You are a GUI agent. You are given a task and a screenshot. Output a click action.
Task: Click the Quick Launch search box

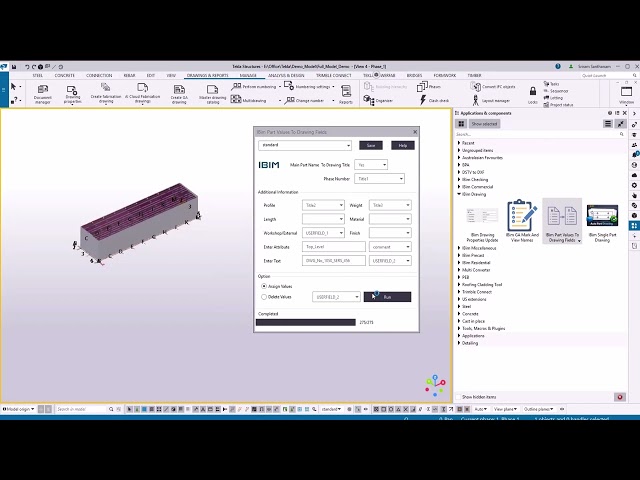point(607,76)
